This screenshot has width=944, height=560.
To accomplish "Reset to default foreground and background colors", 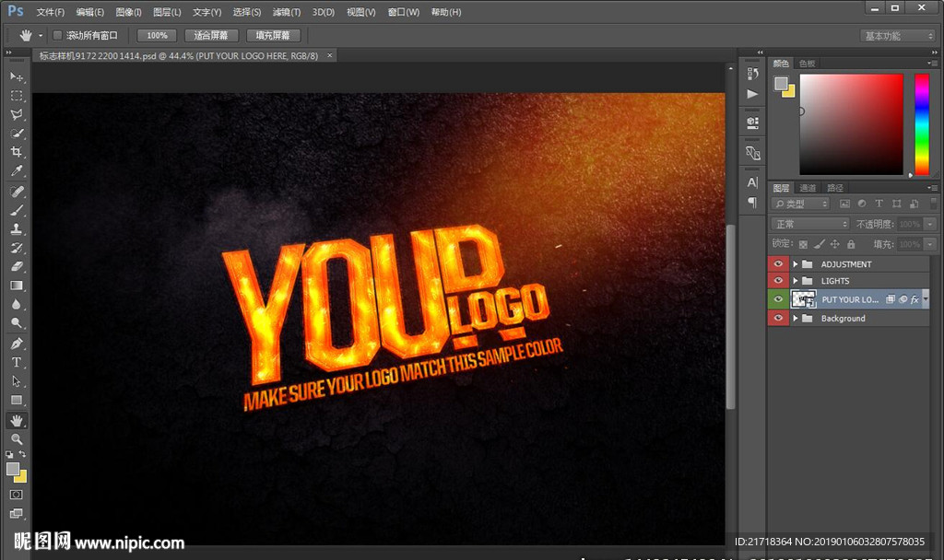I will [x=9, y=454].
